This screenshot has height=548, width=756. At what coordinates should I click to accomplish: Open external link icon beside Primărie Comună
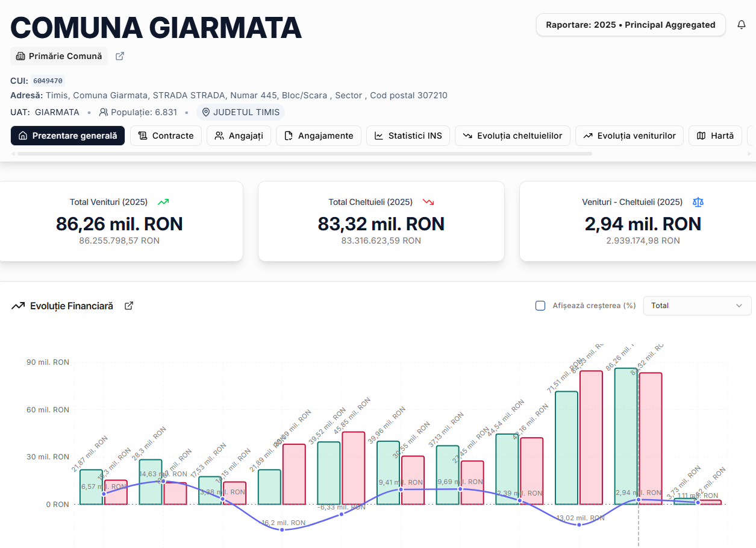[120, 56]
